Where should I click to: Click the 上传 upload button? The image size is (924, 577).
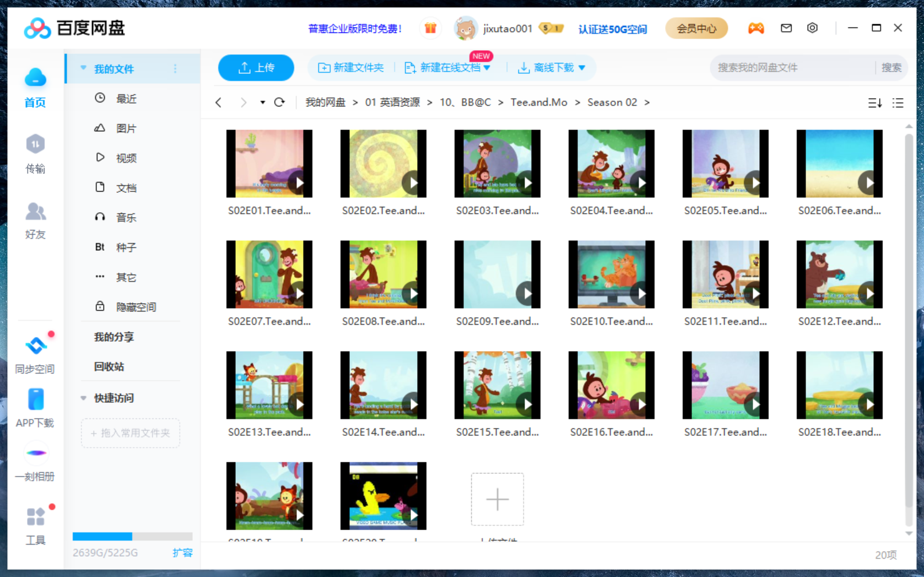pos(256,68)
